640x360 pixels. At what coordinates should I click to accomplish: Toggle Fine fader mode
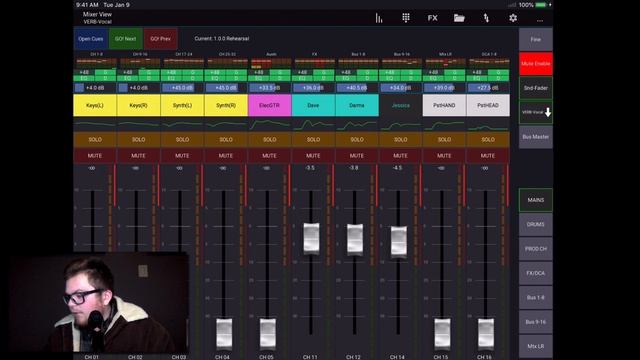536,39
